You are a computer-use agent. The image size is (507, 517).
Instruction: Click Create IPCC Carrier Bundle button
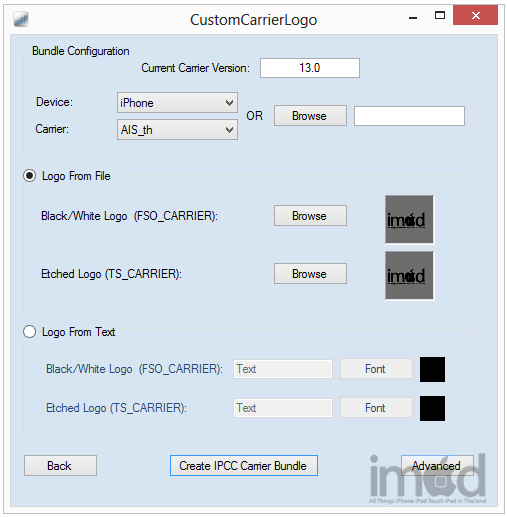(x=244, y=465)
